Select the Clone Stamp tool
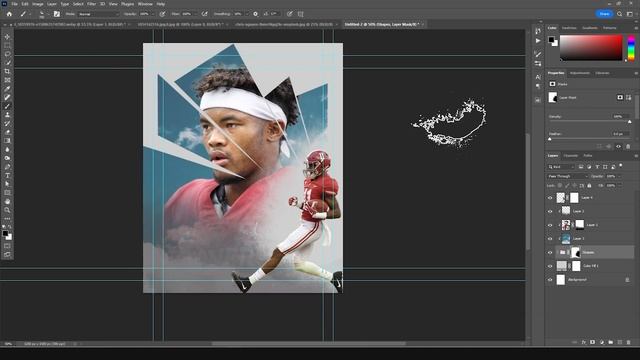Image resolution: width=640 pixels, height=360 pixels. [x=7, y=115]
